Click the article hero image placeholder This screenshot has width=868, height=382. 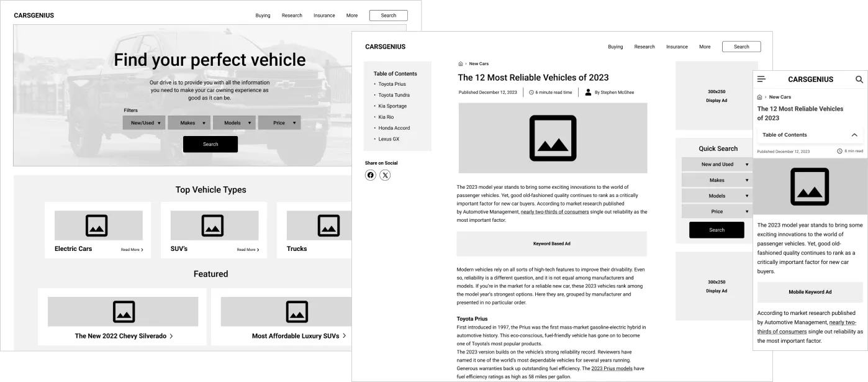[552, 137]
